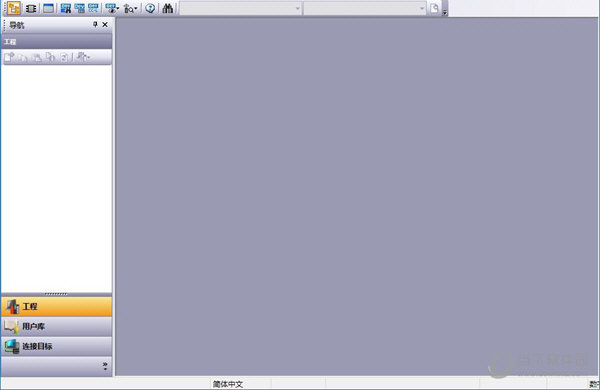
Task: Click the page icon after combo boxes
Action: [x=434, y=8]
